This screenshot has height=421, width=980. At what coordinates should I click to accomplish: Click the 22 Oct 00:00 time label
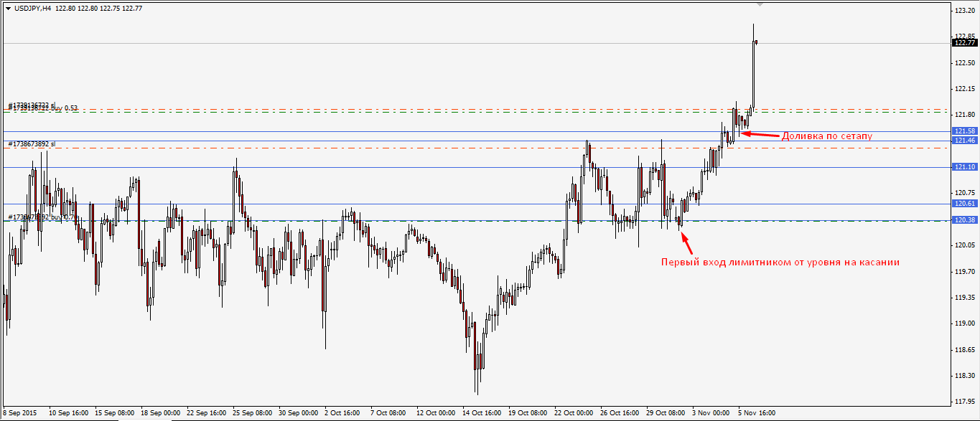(x=574, y=413)
